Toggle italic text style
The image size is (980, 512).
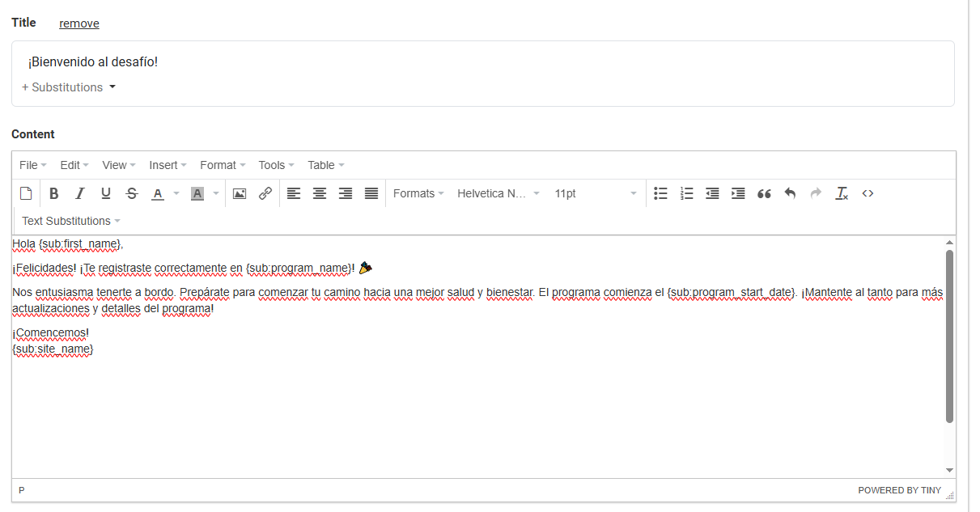coord(79,193)
